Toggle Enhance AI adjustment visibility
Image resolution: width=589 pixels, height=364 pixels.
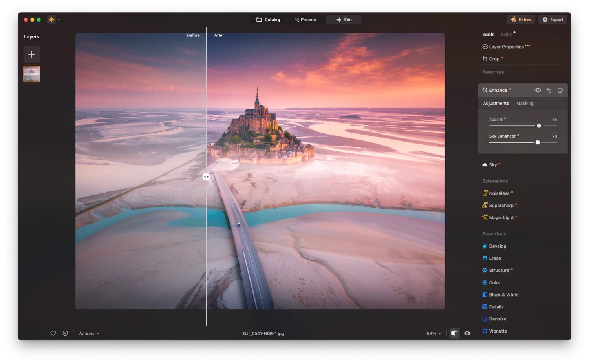point(538,90)
